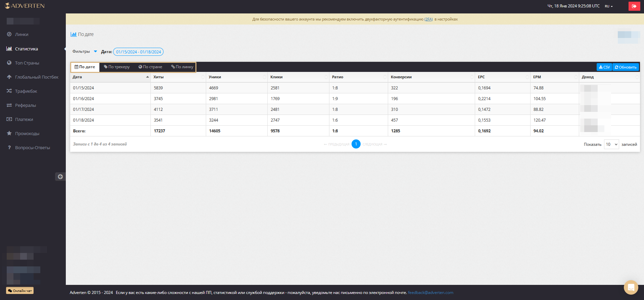
Task: Download CSV export
Action: point(604,67)
